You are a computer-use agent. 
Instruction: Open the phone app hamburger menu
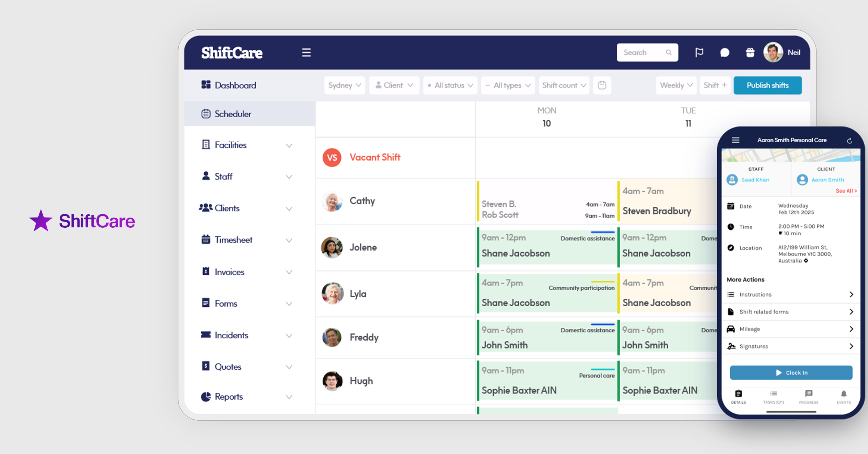click(735, 140)
